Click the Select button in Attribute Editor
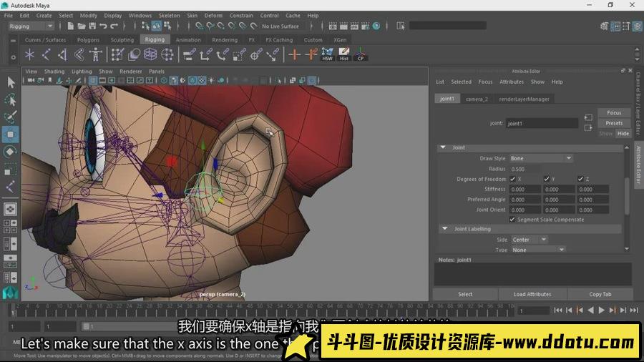Image resolution: width=644 pixels, height=362 pixels. click(x=465, y=294)
